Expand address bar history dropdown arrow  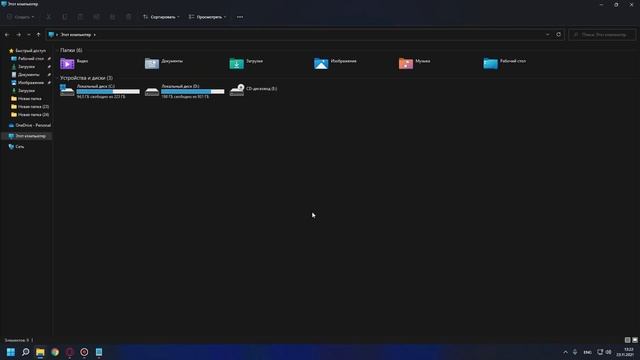(x=548, y=35)
